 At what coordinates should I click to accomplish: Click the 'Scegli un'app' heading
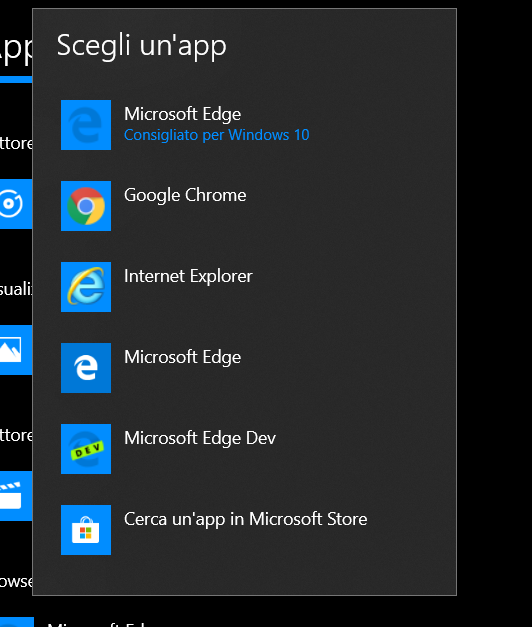[142, 46]
